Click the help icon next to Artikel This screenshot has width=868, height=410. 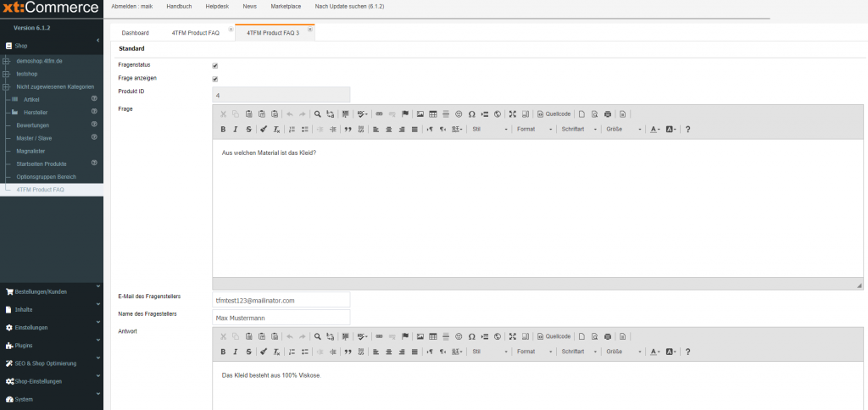(94, 99)
